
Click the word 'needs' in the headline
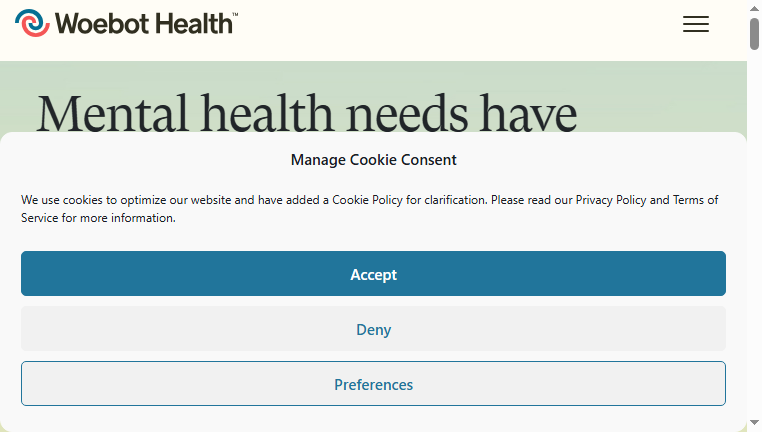tap(406, 113)
